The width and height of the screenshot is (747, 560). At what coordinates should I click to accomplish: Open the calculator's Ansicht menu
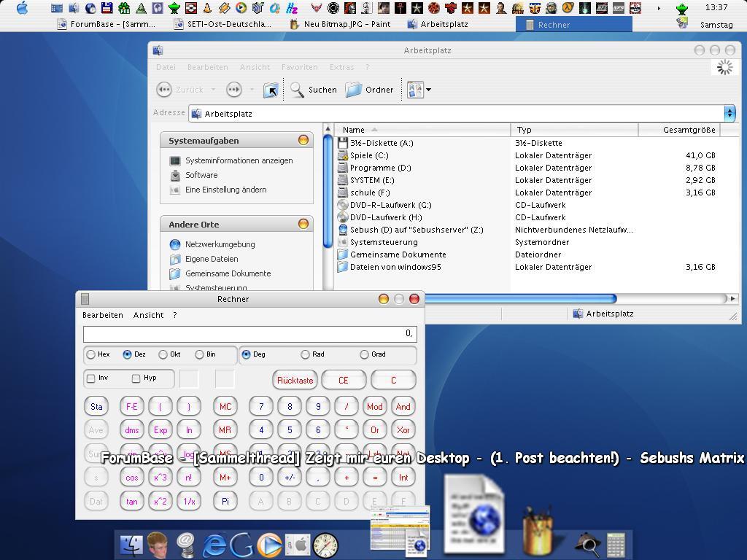click(x=148, y=315)
